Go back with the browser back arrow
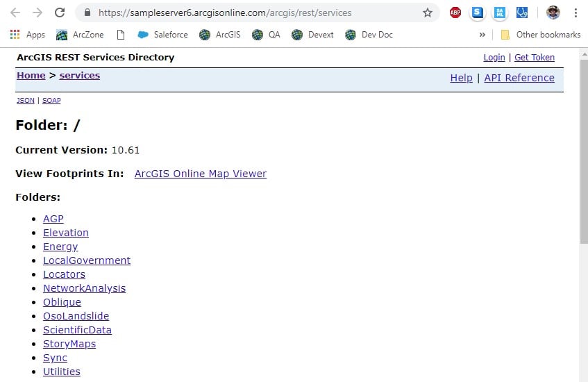588x382 pixels. (15, 13)
